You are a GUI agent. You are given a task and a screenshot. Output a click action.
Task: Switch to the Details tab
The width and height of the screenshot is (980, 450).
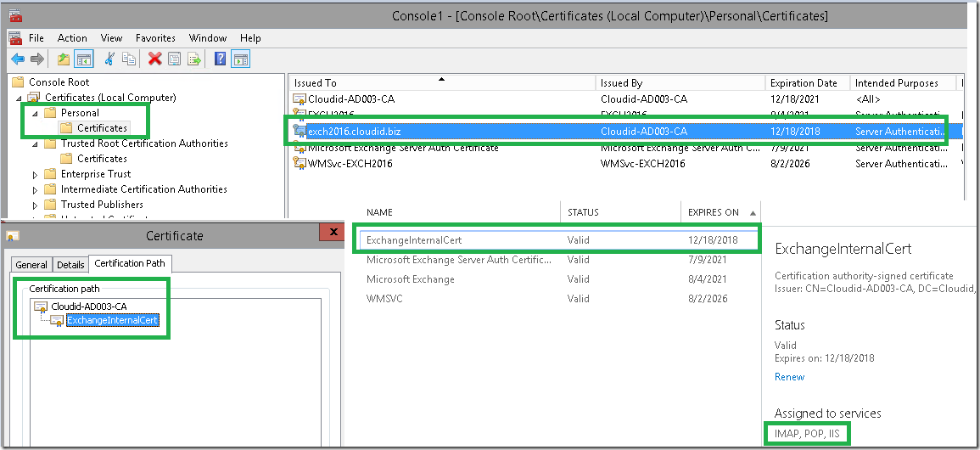70,264
